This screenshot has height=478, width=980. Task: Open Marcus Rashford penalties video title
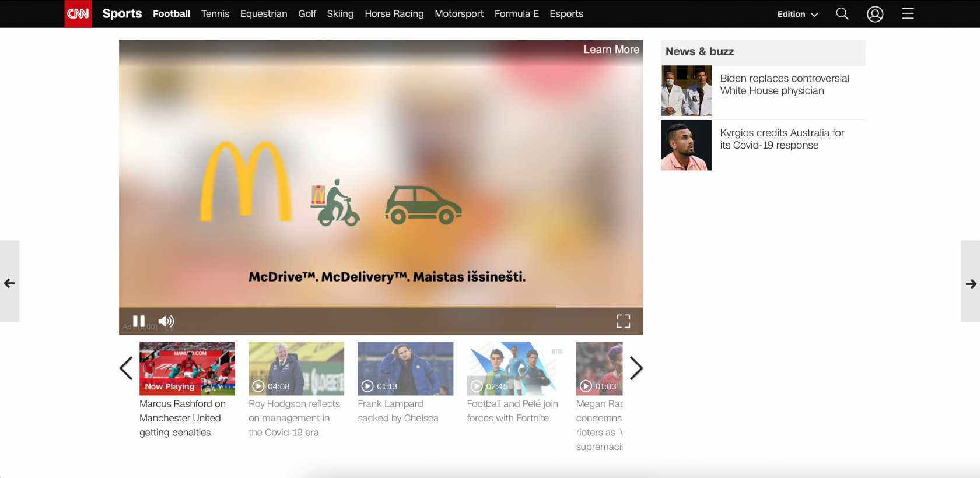183,418
